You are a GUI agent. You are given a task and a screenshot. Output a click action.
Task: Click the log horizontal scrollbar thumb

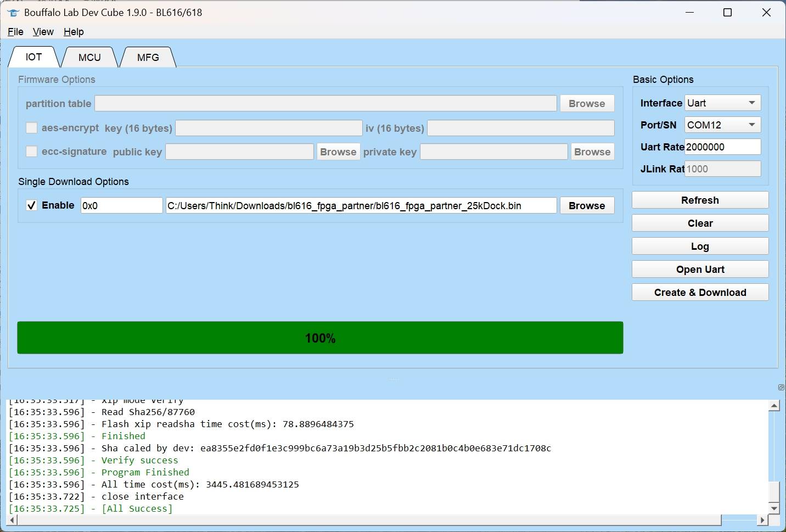(x=369, y=520)
